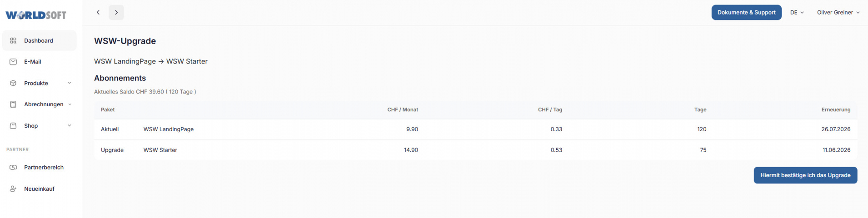This screenshot has height=218, width=868.
Task: Click the Partnerbereich icon
Action: [x=13, y=168]
